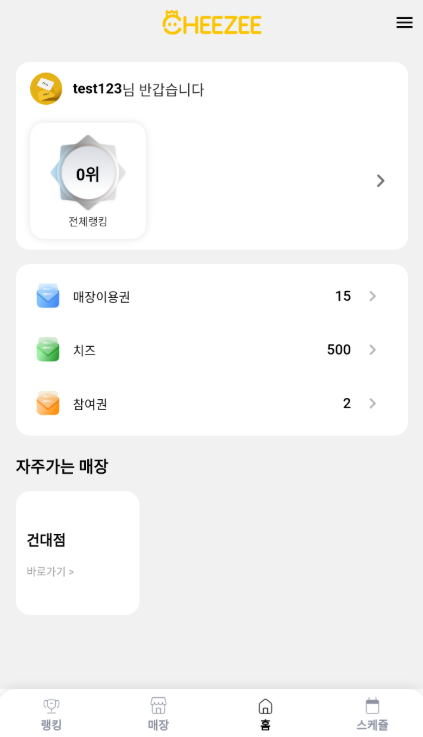Follow the 바로가기 link
Image resolution: width=423 pixels, height=737 pixels.
click(x=50, y=572)
